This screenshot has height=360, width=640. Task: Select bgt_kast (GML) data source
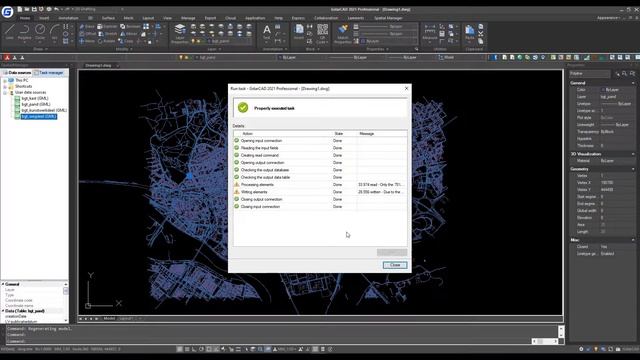pos(35,98)
